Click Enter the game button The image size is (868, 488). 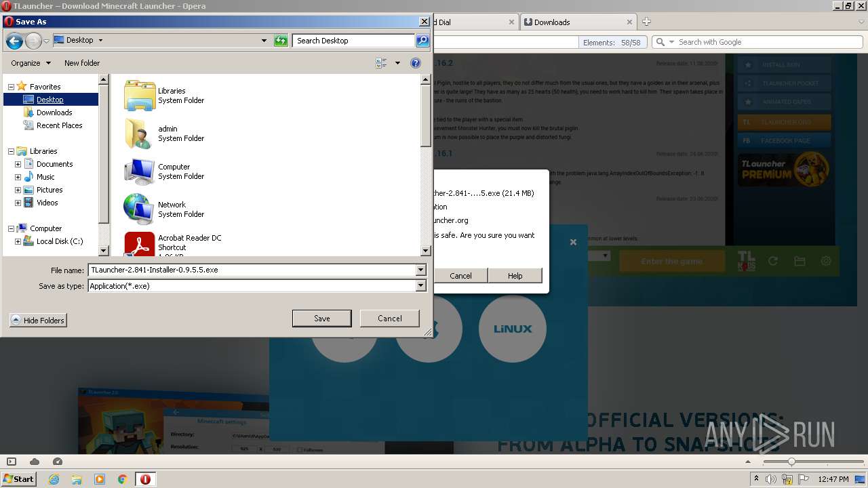(x=671, y=261)
